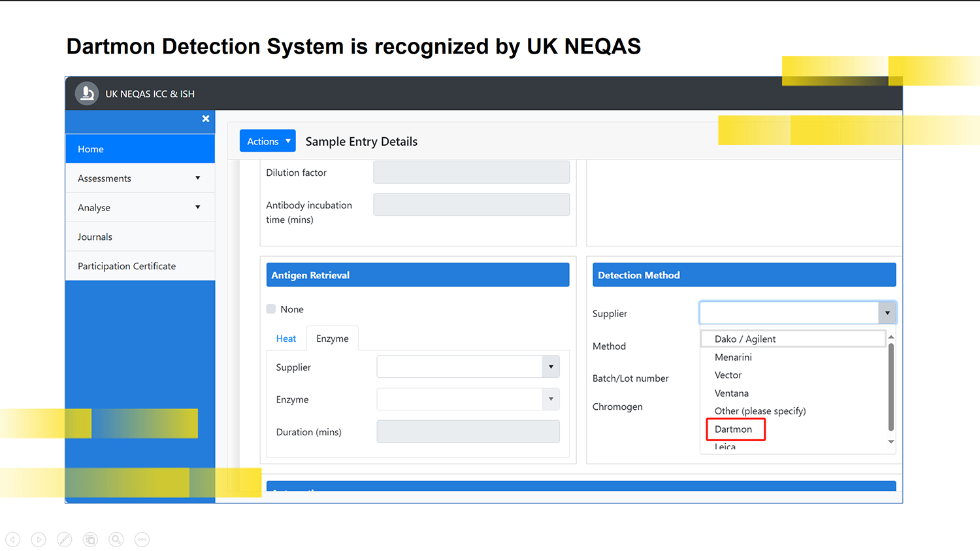Image resolution: width=980 pixels, height=551 pixels.
Task: Close the sidebar with the X icon
Action: (205, 118)
